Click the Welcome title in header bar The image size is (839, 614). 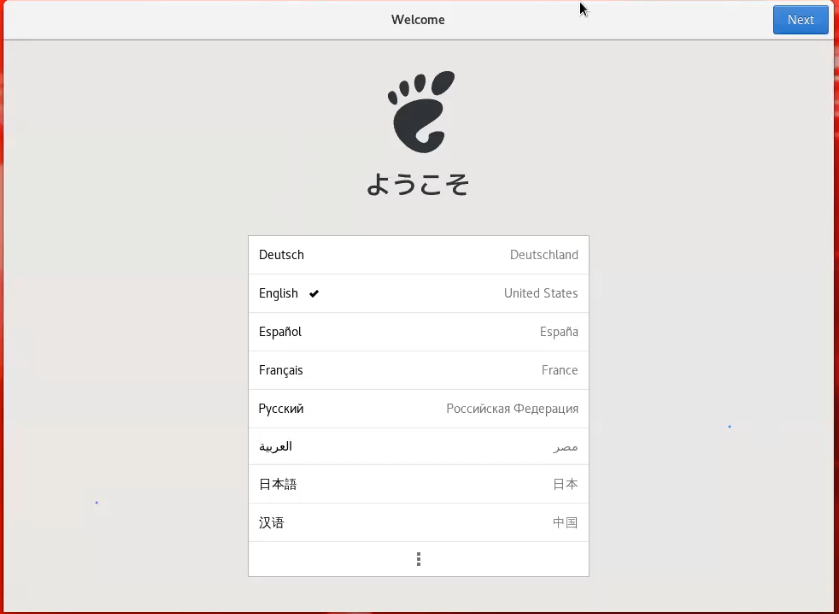coord(418,20)
